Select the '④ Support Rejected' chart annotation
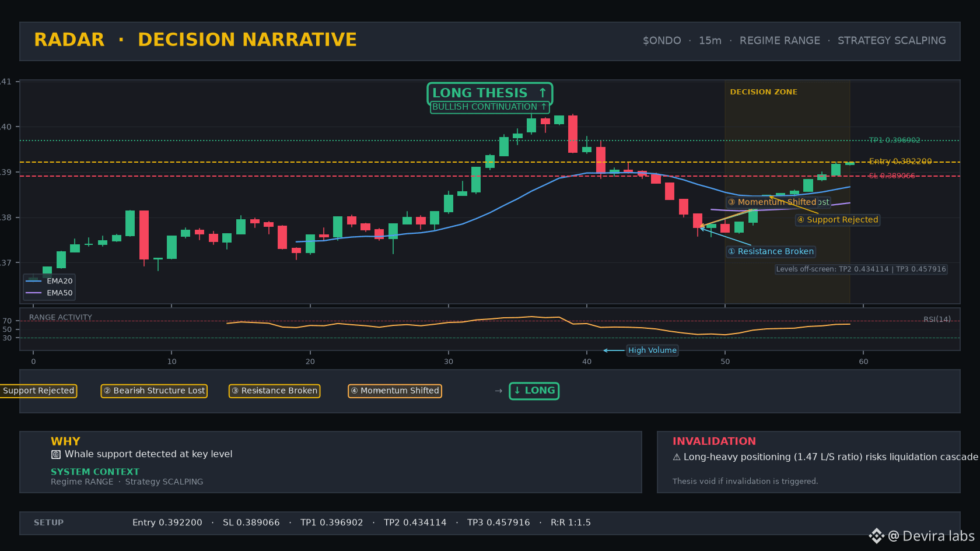 point(838,220)
